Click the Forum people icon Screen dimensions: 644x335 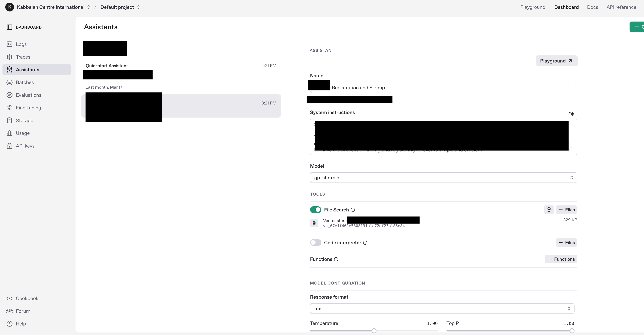click(10, 311)
